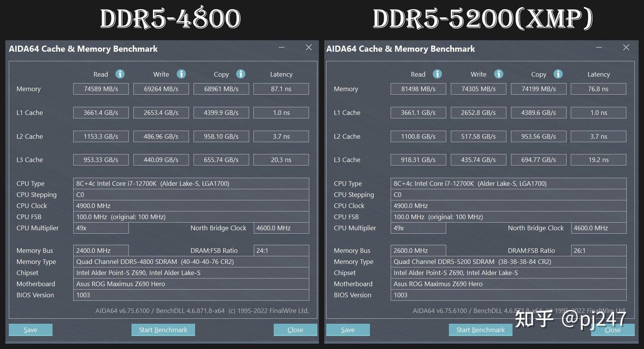Viewport: 644px width, 349px height.
Task: Start Benchmark in the DDR5-4800 window
Action: (x=163, y=329)
